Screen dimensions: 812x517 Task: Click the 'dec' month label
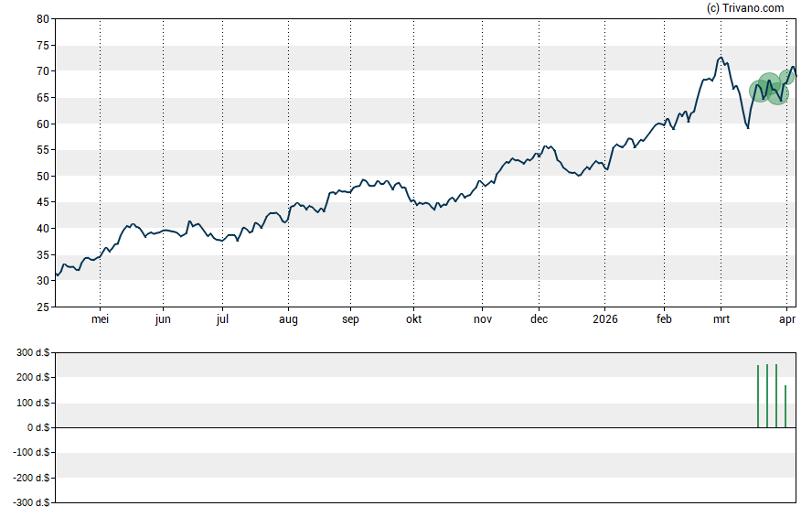pyautogui.click(x=539, y=319)
